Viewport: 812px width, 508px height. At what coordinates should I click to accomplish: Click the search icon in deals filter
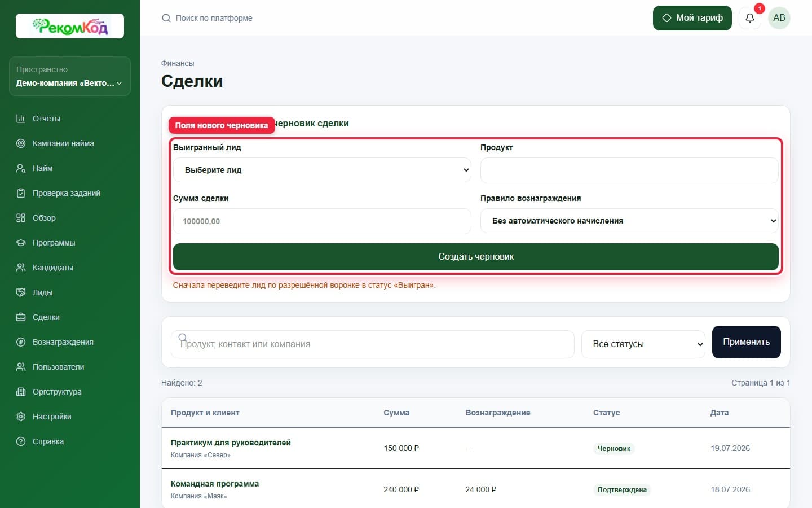pos(183,338)
